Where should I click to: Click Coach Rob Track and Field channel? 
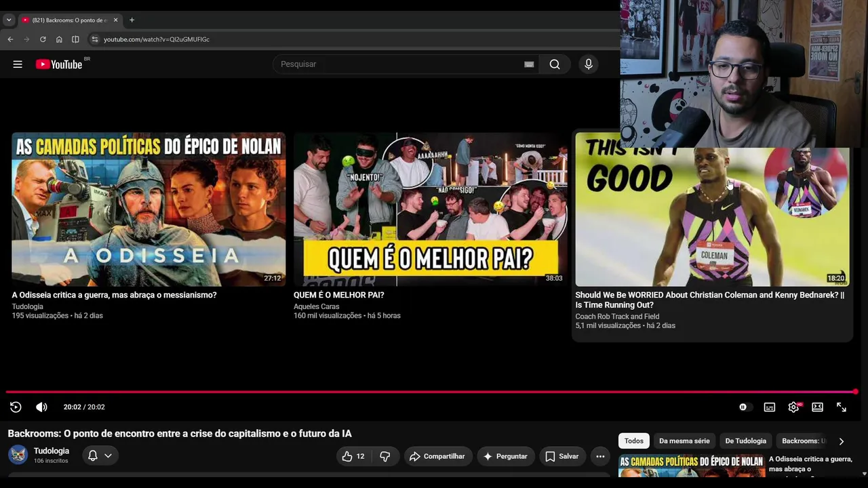[x=617, y=317]
